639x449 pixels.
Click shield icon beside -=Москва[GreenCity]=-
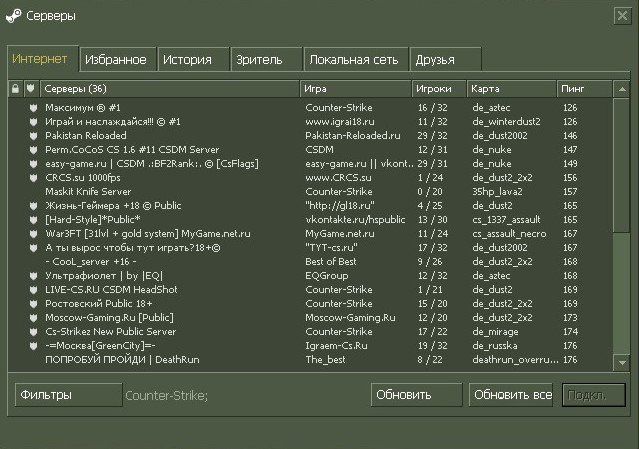(x=33, y=346)
